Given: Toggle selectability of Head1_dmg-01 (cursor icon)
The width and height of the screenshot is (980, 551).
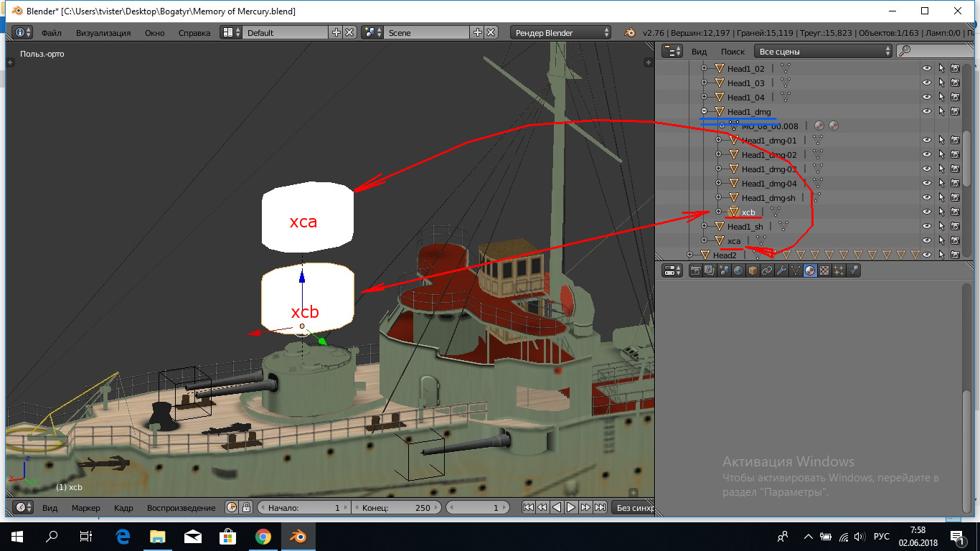Looking at the screenshot, I should [941, 141].
